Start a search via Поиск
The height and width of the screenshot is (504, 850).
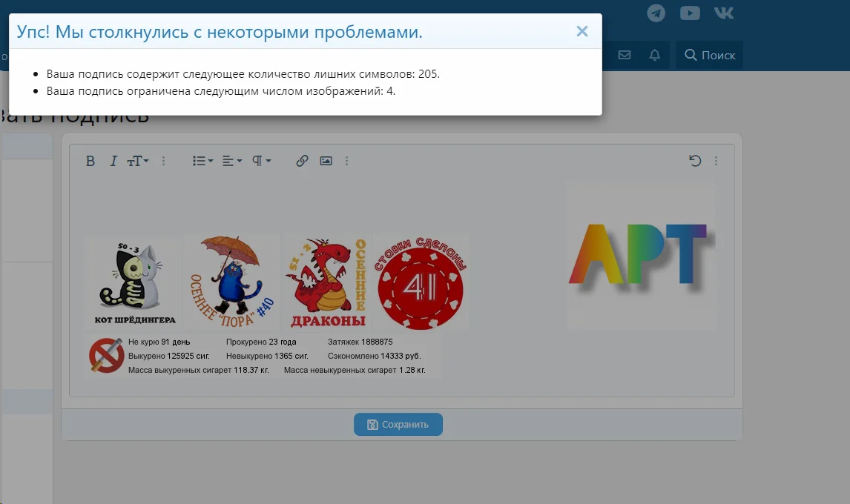click(708, 55)
